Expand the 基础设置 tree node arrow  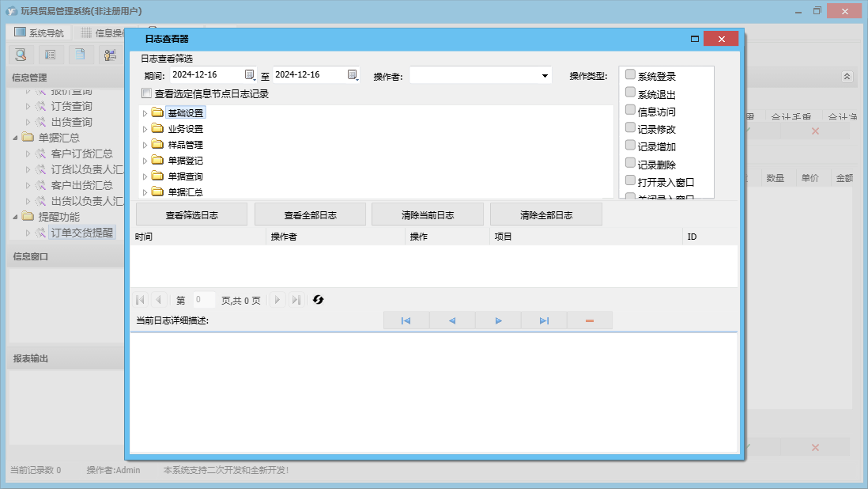pyautogui.click(x=145, y=113)
